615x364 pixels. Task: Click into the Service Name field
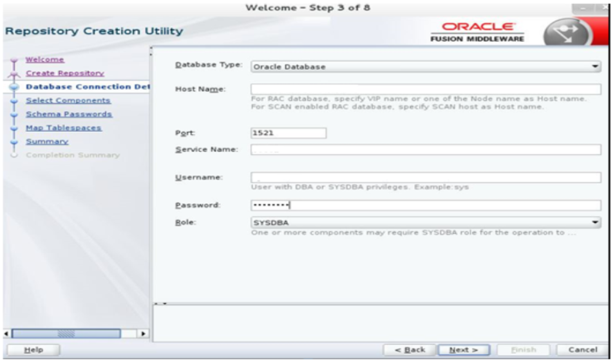426,150
